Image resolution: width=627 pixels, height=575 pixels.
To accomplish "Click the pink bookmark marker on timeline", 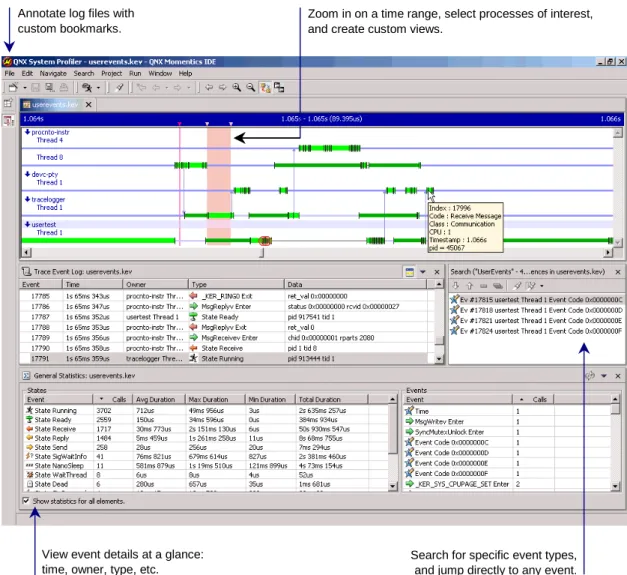I will (180, 124).
